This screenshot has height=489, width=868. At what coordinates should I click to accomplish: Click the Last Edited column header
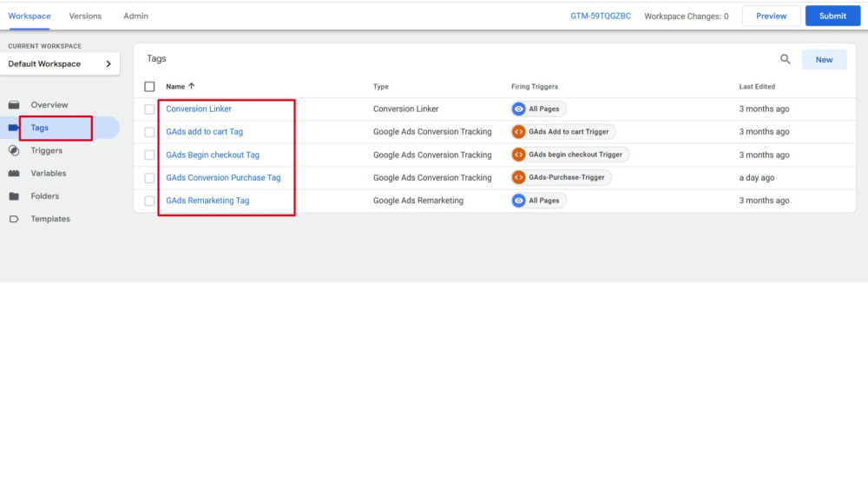pos(757,86)
